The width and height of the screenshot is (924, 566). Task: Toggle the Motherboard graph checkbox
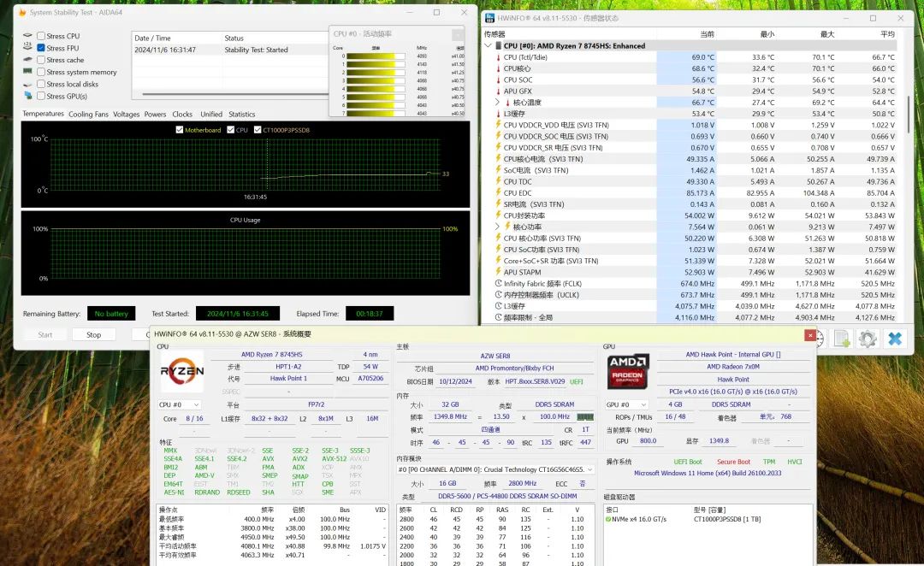(x=179, y=130)
